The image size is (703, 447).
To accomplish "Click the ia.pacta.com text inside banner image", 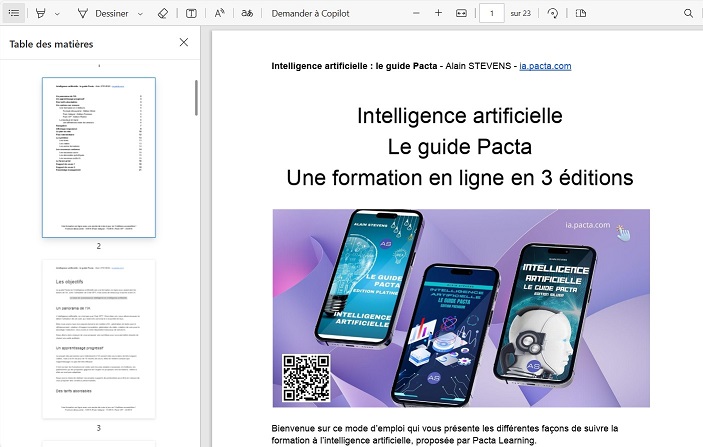I will 587,225.
